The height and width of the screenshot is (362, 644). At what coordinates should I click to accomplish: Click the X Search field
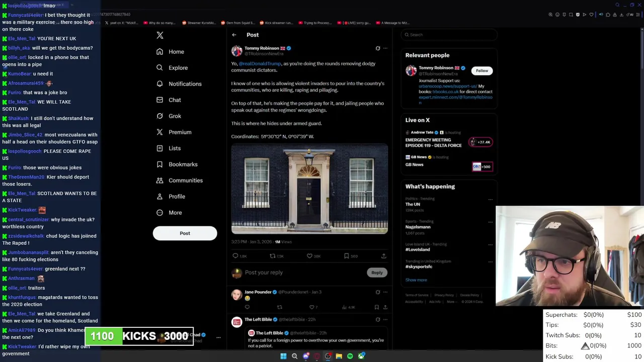click(x=449, y=35)
